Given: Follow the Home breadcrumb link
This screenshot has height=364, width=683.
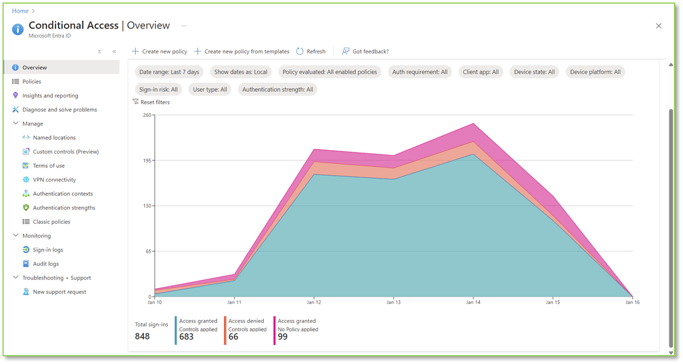Looking at the screenshot, I should coord(20,11).
